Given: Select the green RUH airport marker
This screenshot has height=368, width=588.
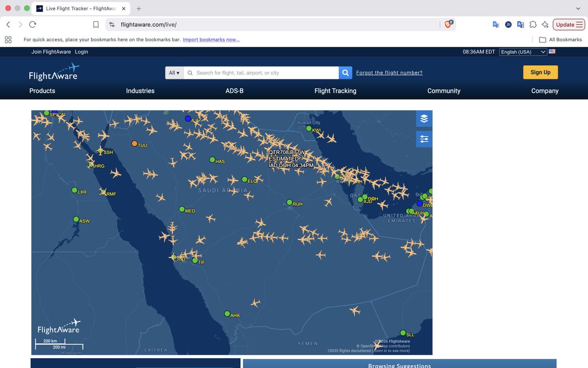Looking at the screenshot, I should point(290,202).
